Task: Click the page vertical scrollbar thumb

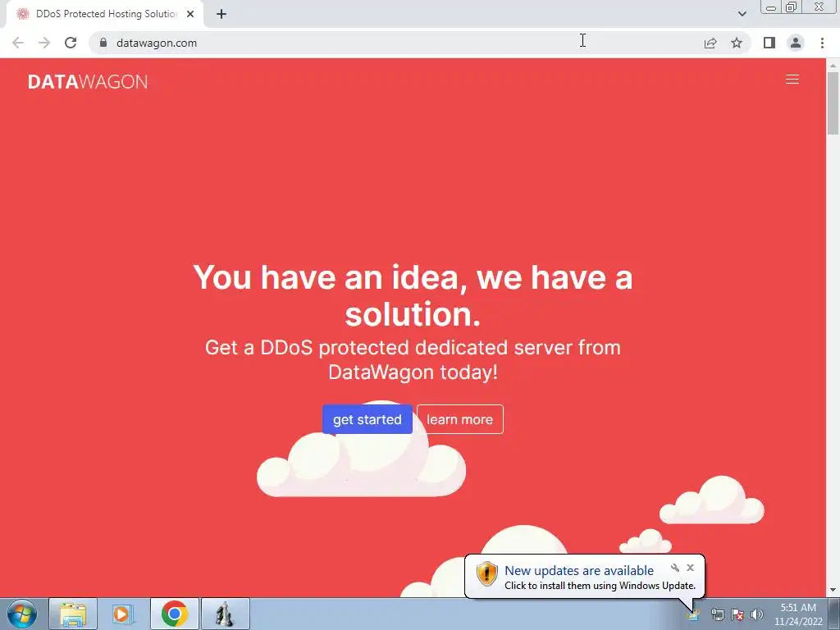Action: click(x=833, y=103)
